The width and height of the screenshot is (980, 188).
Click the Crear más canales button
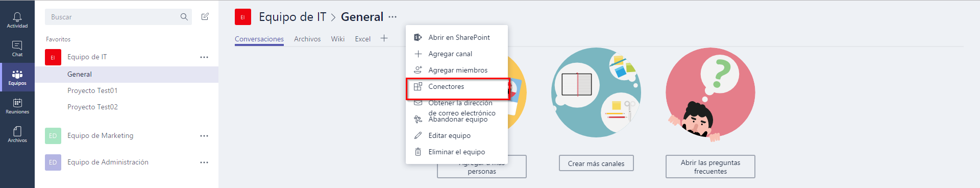tap(596, 163)
